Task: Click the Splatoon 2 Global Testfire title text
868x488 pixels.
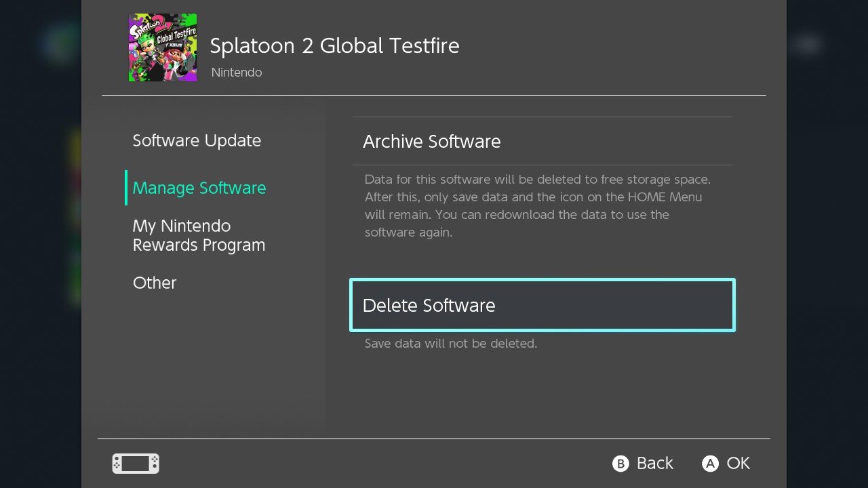Action: [334, 45]
